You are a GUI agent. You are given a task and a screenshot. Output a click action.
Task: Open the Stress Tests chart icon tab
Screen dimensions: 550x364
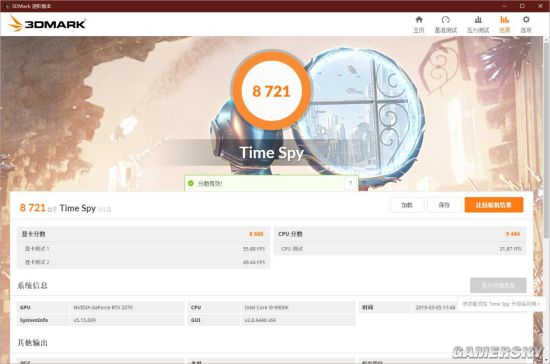click(x=478, y=20)
